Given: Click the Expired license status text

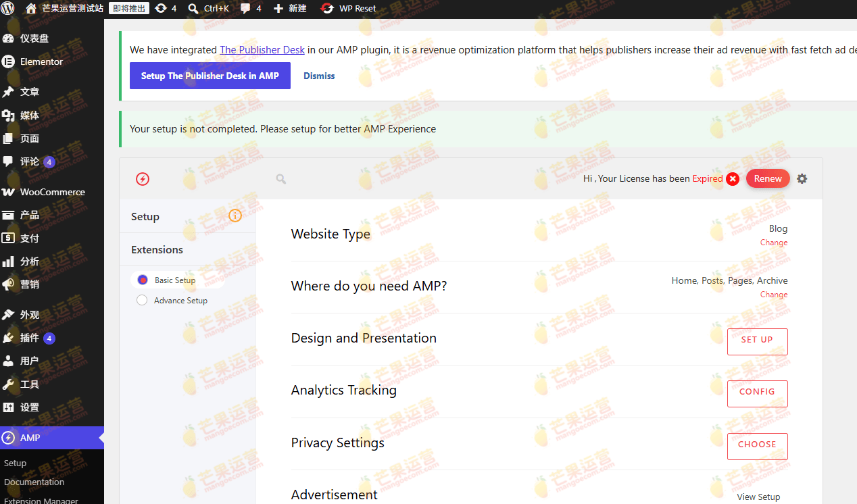Looking at the screenshot, I should click(708, 178).
